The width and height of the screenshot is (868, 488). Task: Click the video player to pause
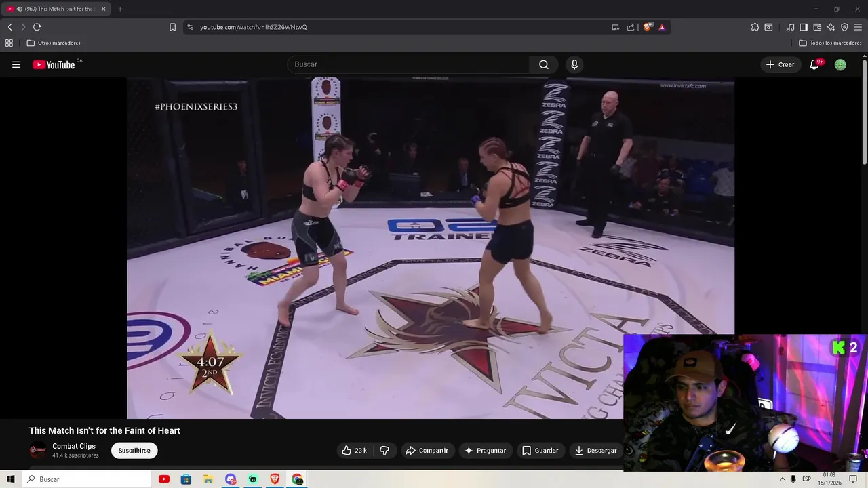[430, 248]
